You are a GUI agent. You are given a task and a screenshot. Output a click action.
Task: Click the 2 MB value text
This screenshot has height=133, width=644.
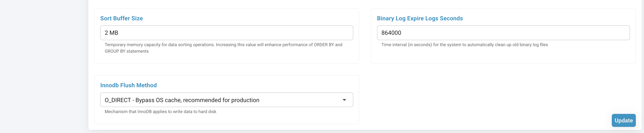[x=112, y=33]
